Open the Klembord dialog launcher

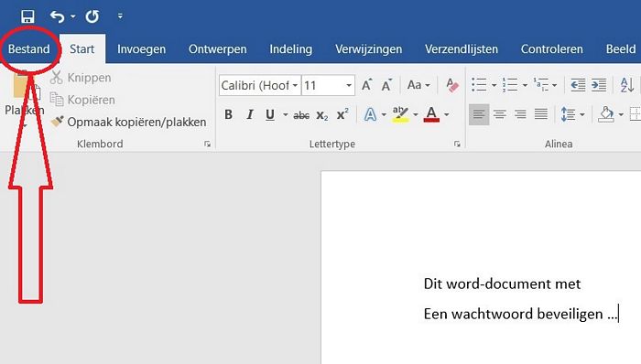tap(208, 145)
